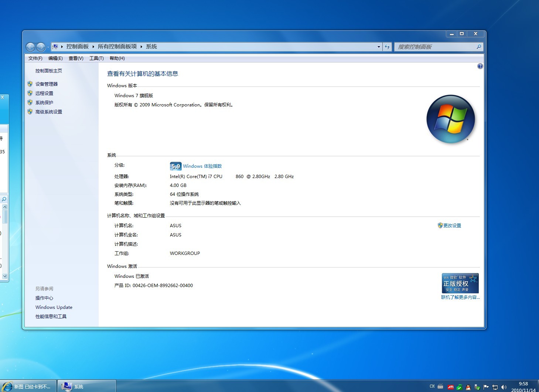The height and width of the screenshot is (392, 539).
Task: Click the computer icon in the address bar
Action: (x=55, y=47)
